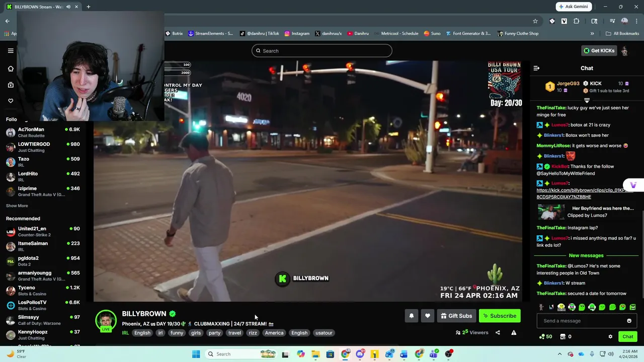Go to Kick home via sidebar icon
644x362 pixels.
11,69
